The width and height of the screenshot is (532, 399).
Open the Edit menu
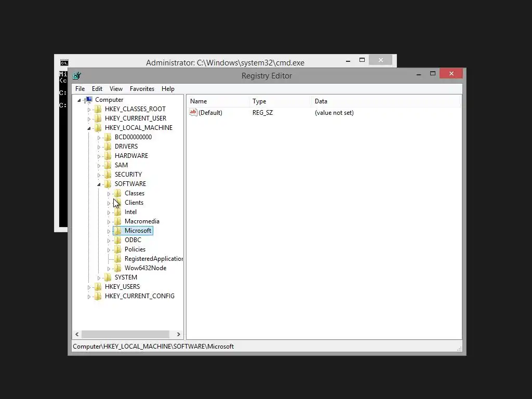click(x=97, y=88)
